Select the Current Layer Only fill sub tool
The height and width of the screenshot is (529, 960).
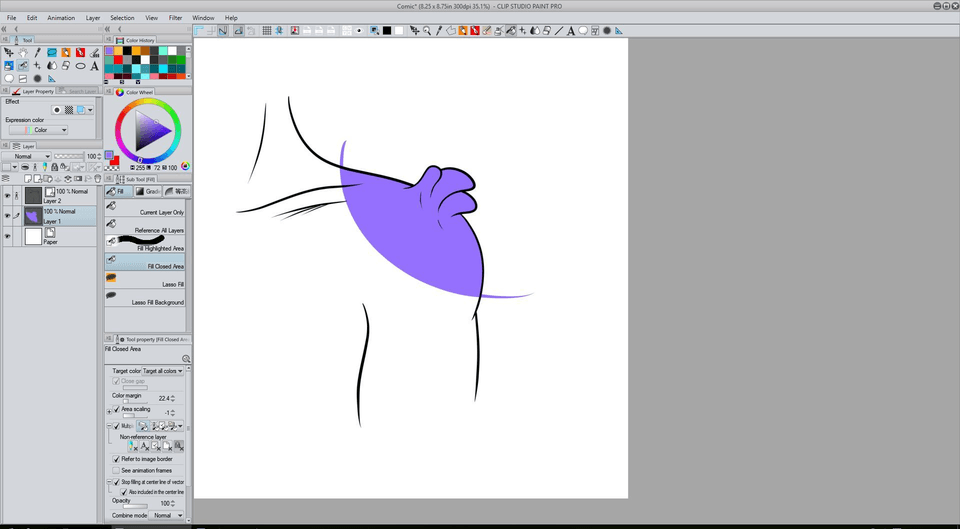[x=145, y=209]
